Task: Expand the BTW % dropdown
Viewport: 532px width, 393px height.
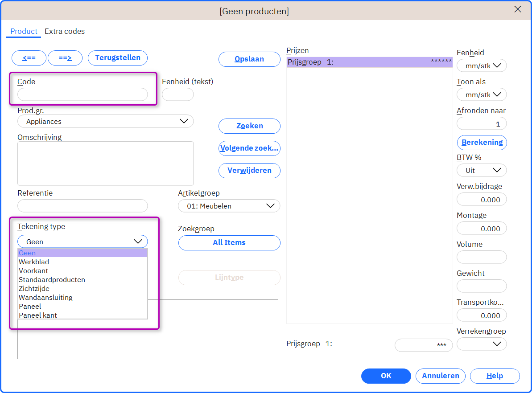Action: point(482,170)
